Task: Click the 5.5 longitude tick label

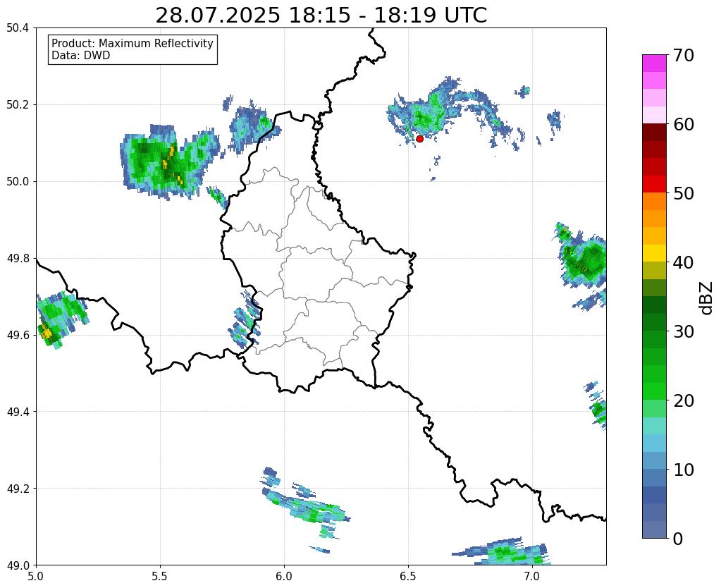Action: click(160, 576)
